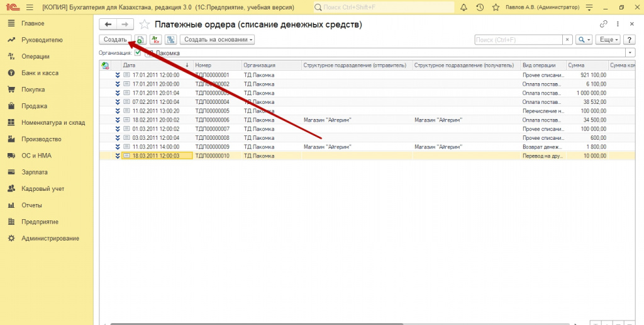The image size is (644, 325).
Task: Expand the Организация field dropdown arrow
Action: (x=630, y=53)
